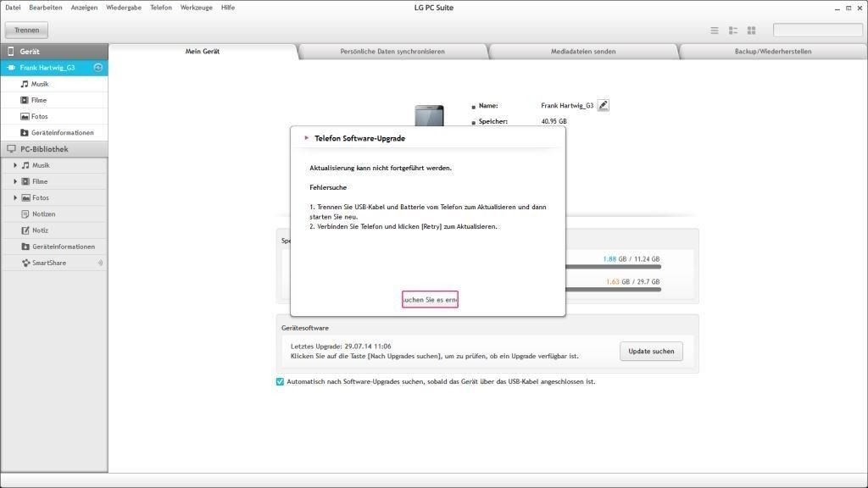Focus the search input field
This screenshot has width=868, height=488.
tap(818, 30)
